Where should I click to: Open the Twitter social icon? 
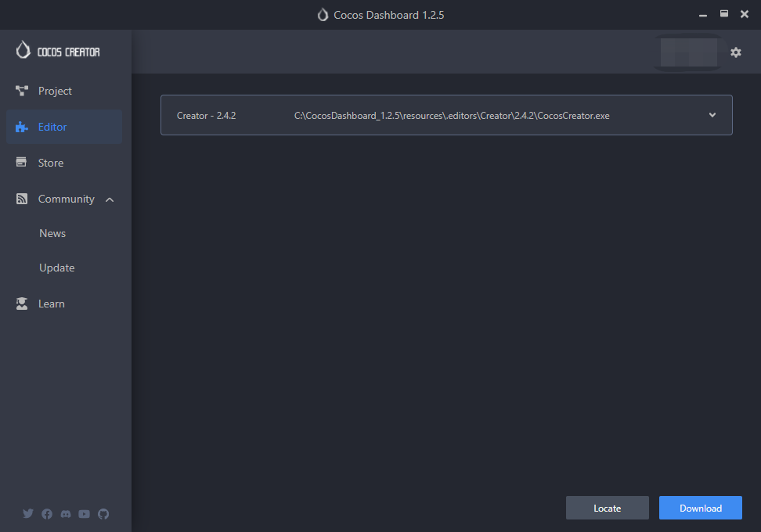[x=28, y=513]
